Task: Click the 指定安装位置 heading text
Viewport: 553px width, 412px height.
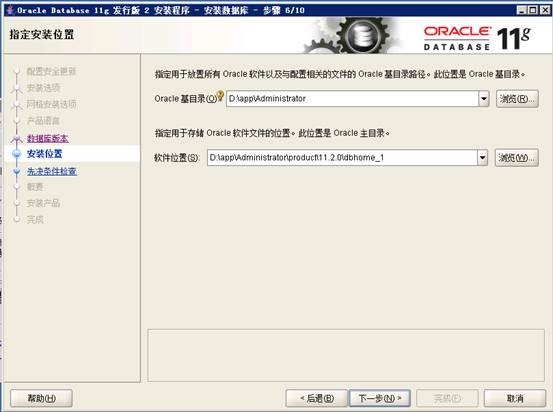Action: pos(42,35)
